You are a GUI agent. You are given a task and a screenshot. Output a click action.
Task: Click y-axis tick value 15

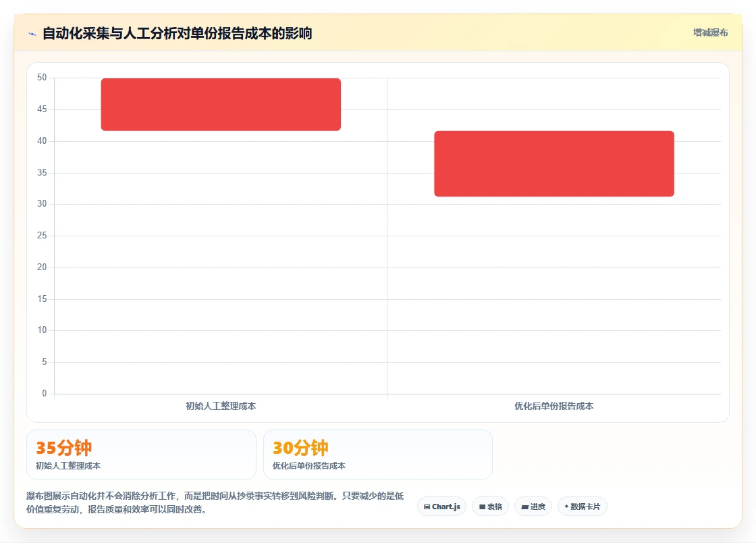(x=42, y=299)
